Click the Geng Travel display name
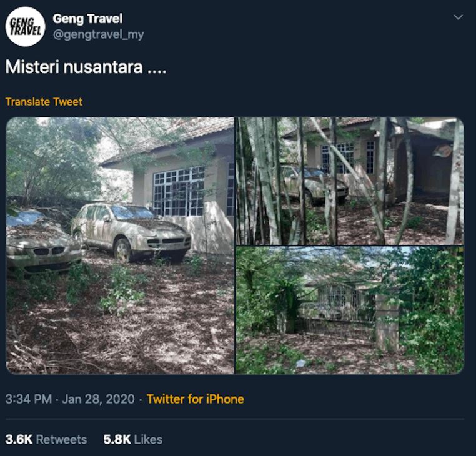The image size is (476, 456). coord(87,19)
